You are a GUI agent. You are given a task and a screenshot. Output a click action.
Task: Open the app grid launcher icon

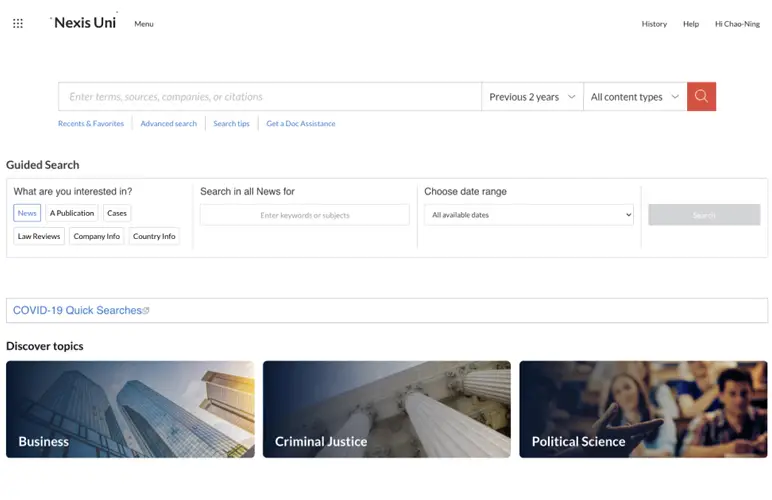[18, 24]
